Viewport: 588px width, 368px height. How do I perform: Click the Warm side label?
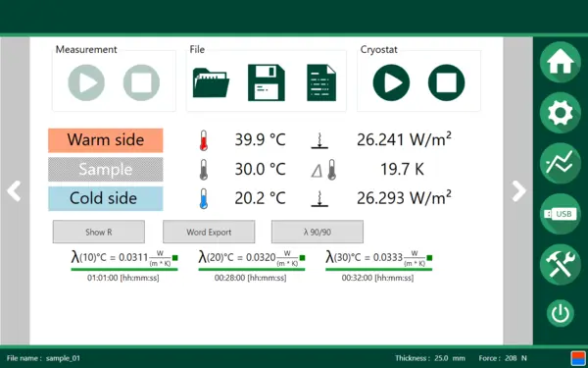pos(106,140)
